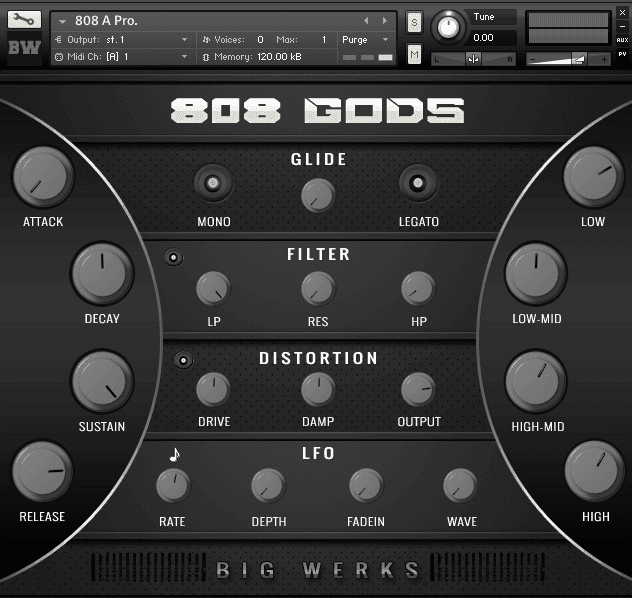Click the Glide amount knob
This screenshot has width=632, height=598.
318,195
